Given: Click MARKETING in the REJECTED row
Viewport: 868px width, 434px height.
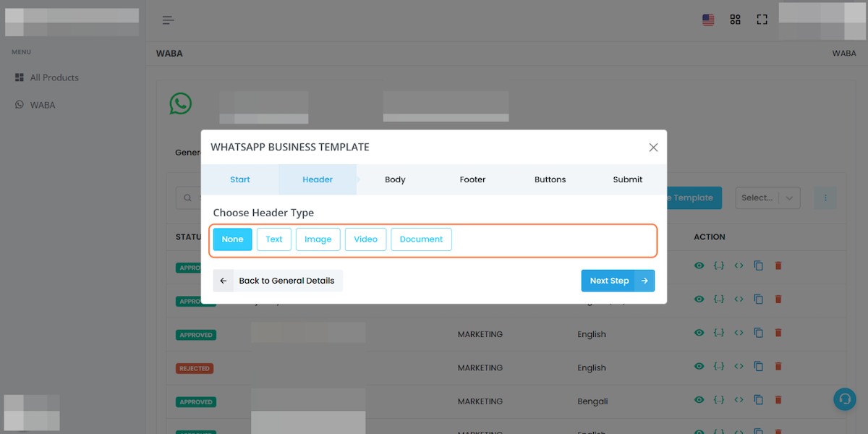Looking at the screenshot, I should click(480, 367).
